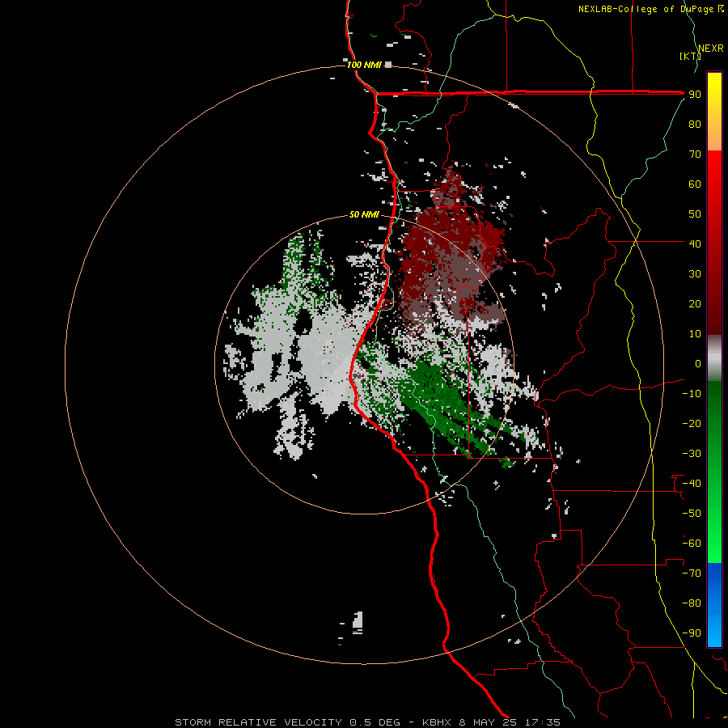Click the blue segment of the color bar

click(x=714, y=604)
